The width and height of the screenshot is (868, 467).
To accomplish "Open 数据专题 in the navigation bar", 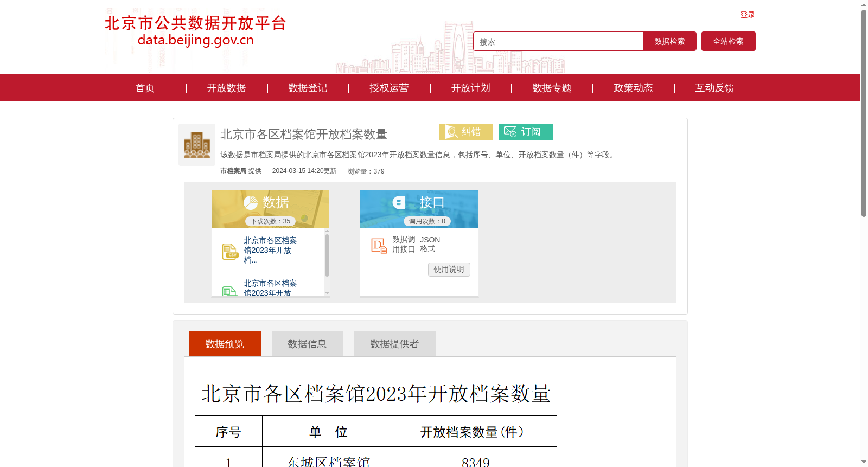I will 552,88.
